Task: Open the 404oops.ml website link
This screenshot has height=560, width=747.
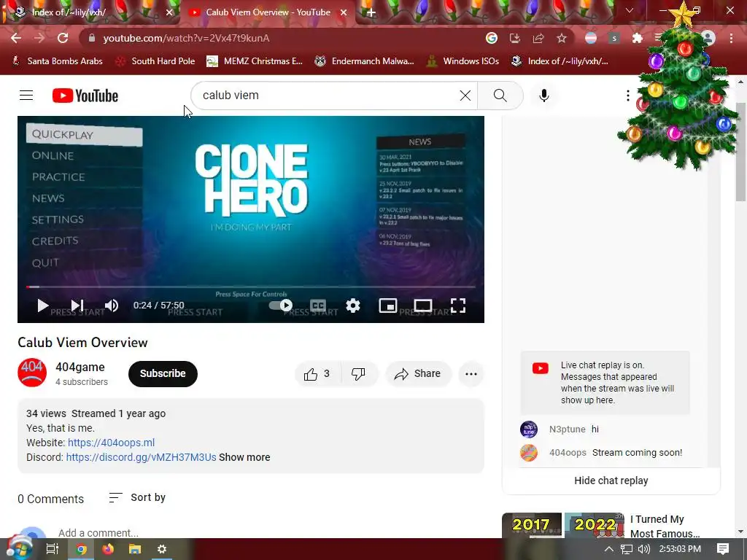Action: [x=111, y=443]
